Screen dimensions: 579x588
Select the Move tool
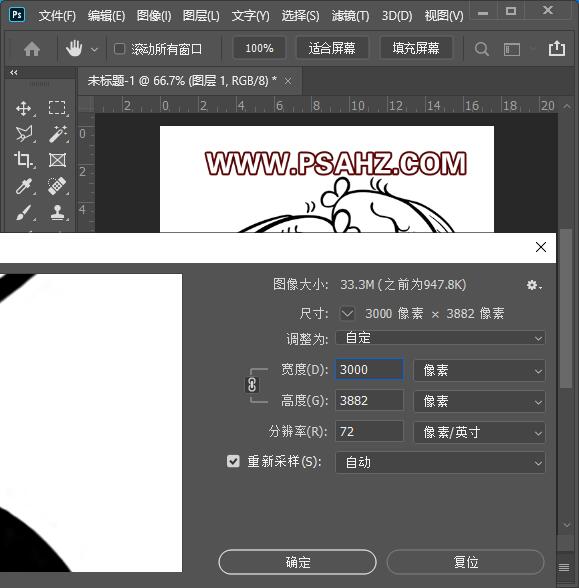coord(24,108)
